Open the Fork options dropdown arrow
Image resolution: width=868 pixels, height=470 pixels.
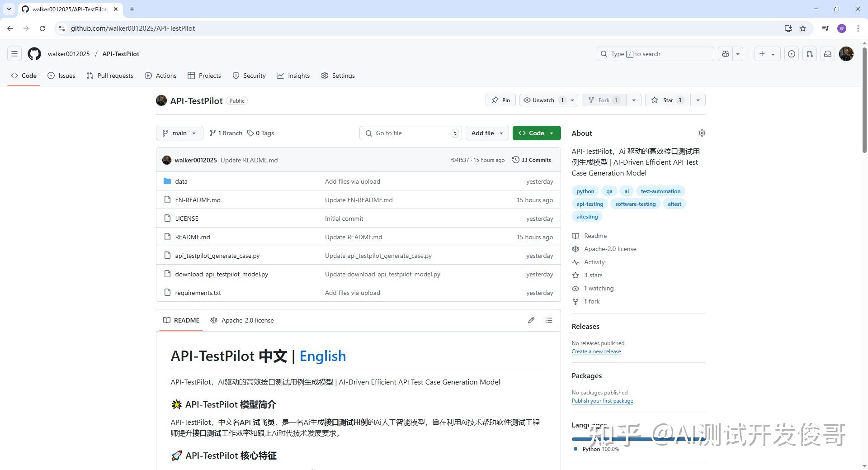tap(634, 100)
